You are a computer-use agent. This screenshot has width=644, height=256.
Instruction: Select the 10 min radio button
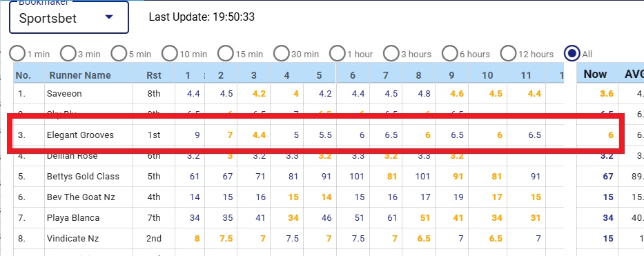pyautogui.click(x=169, y=53)
